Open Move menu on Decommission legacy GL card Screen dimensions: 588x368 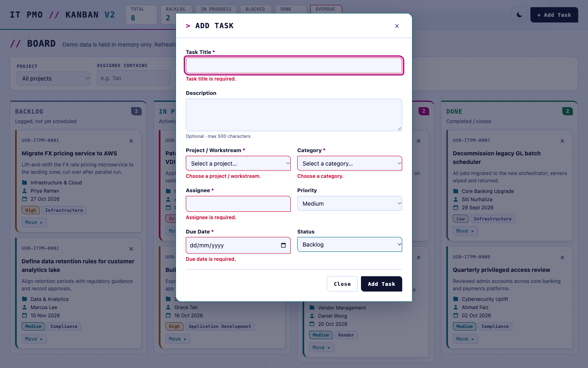[x=465, y=231]
